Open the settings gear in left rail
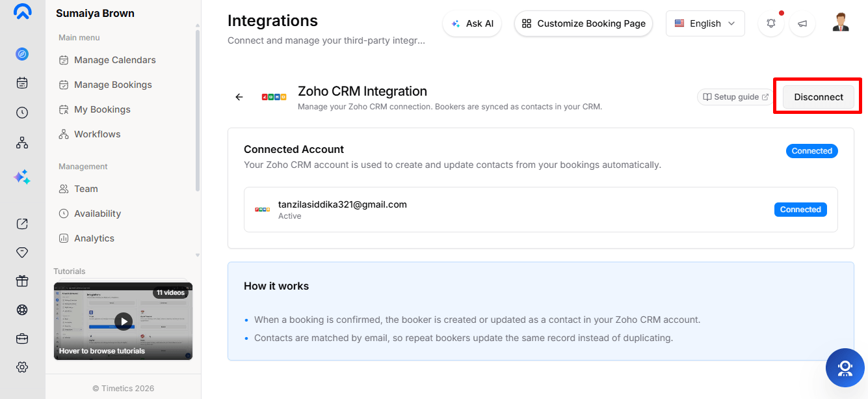The image size is (868, 399). [22, 367]
